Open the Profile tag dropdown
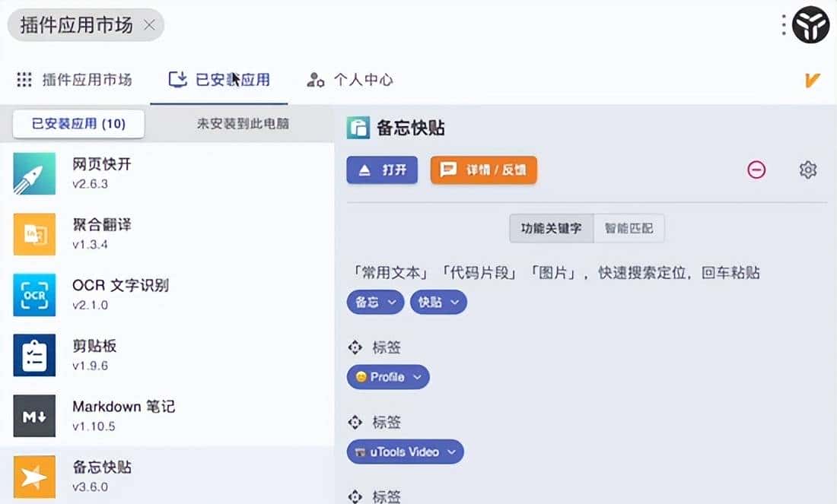 [x=388, y=377]
